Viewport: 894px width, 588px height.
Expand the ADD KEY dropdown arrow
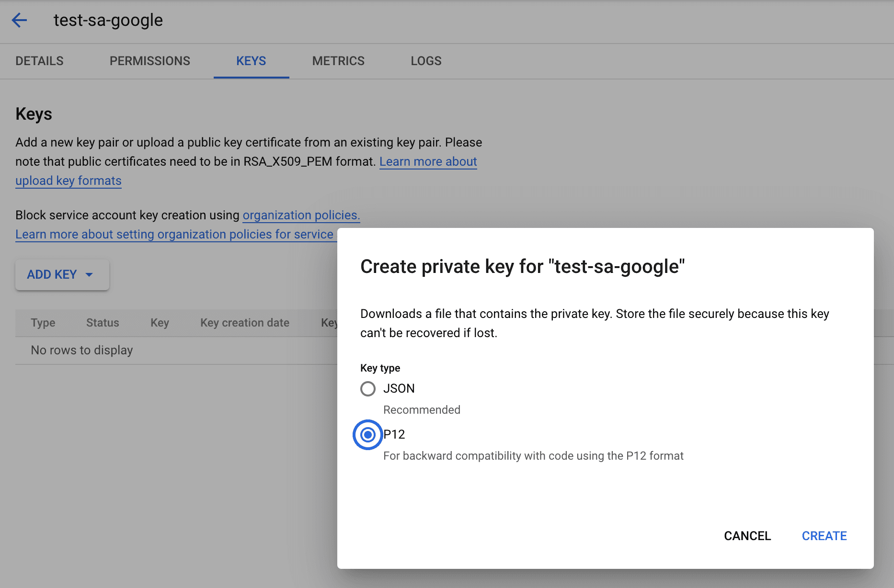89,274
